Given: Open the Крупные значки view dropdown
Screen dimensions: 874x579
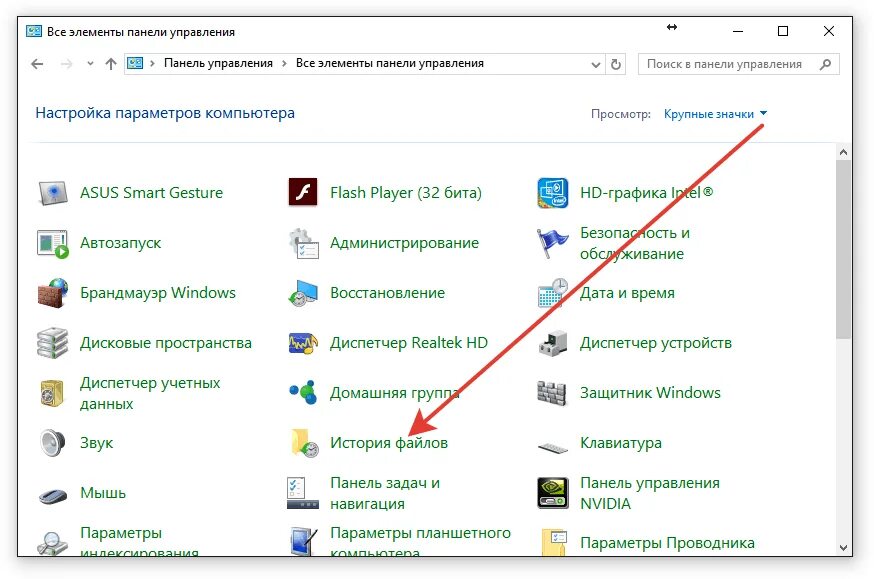Looking at the screenshot, I should 715,114.
